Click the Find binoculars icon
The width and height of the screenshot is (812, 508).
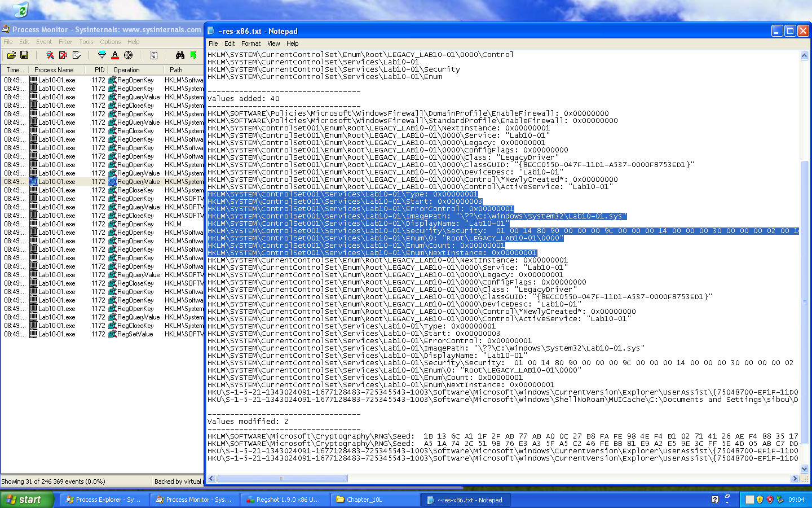(180, 55)
